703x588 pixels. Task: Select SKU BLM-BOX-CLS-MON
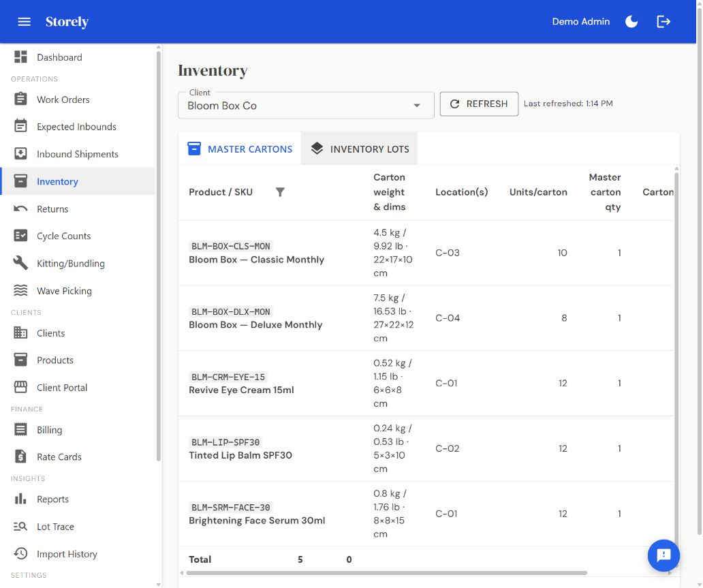click(x=230, y=246)
